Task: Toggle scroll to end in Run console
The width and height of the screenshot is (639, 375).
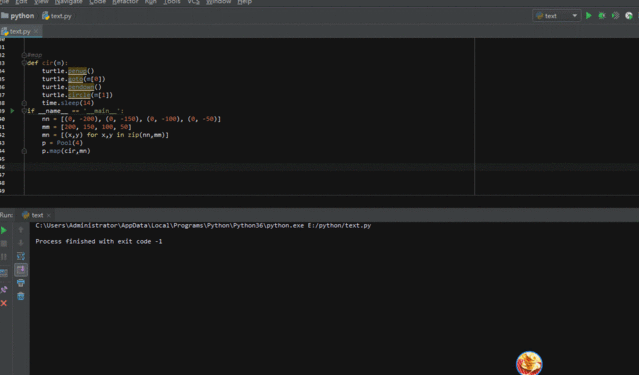Action: (21, 269)
